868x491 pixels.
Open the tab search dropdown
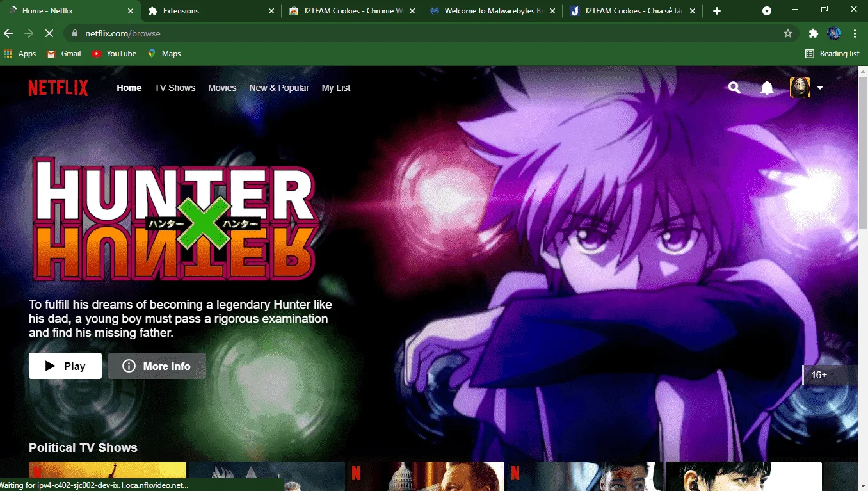click(x=767, y=11)
